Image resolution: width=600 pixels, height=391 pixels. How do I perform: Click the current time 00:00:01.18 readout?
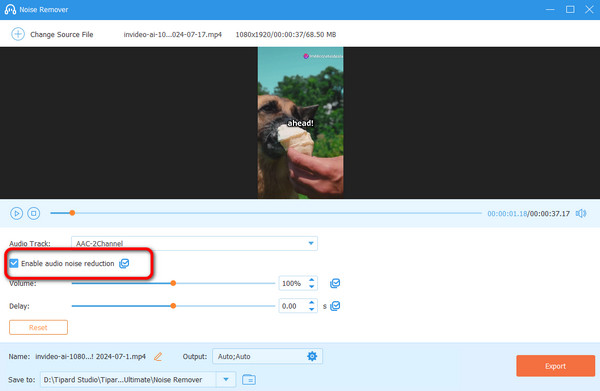507,213
